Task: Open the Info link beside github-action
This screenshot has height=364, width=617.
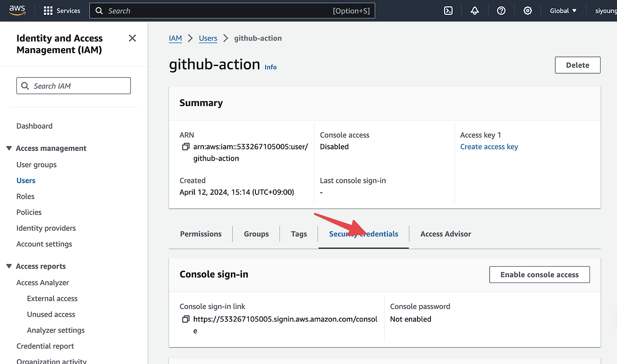Action: pos(270,67)
